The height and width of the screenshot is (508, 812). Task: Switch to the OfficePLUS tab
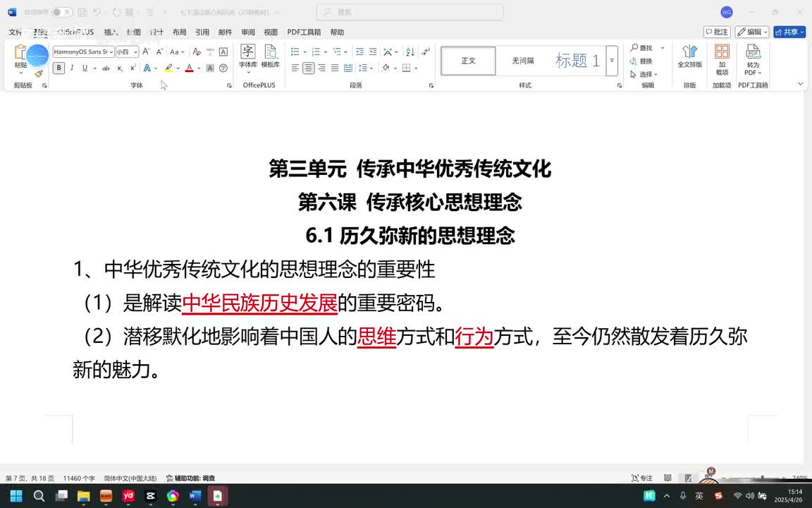click(75, 32)
